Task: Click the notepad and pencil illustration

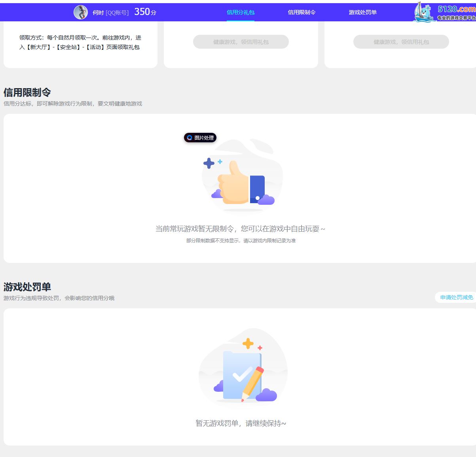Action: point(243,366)
